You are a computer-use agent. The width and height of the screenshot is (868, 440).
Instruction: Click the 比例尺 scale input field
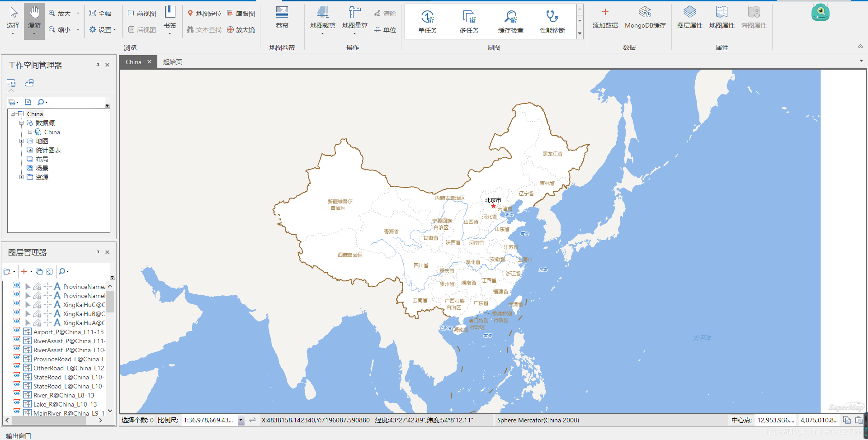click(x=209, y=420)
